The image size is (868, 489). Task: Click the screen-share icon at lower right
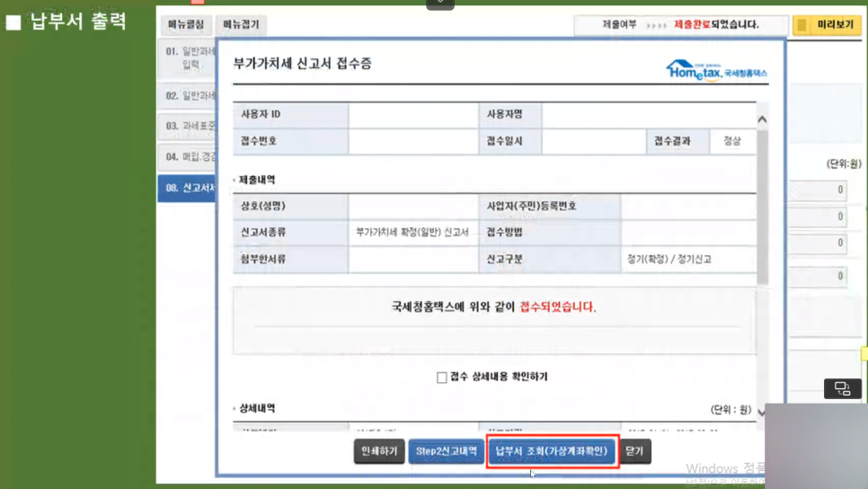[843, 388]
